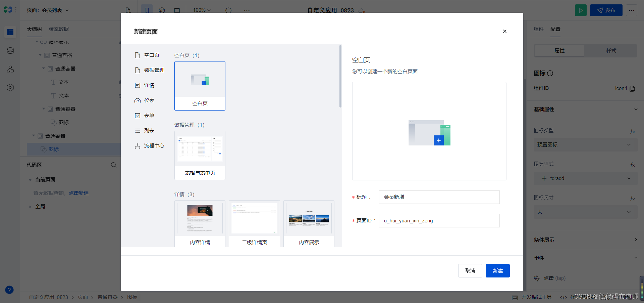Close the 新建页面 dialog
This screenshot has height=303, width=644.
tap(504, 31)
